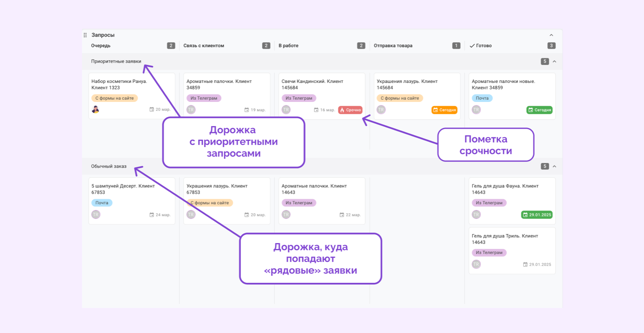Click TR avatar on Ароматные палочки новые card
Viewport: 644px width, 333px height.
coord(476,110)
